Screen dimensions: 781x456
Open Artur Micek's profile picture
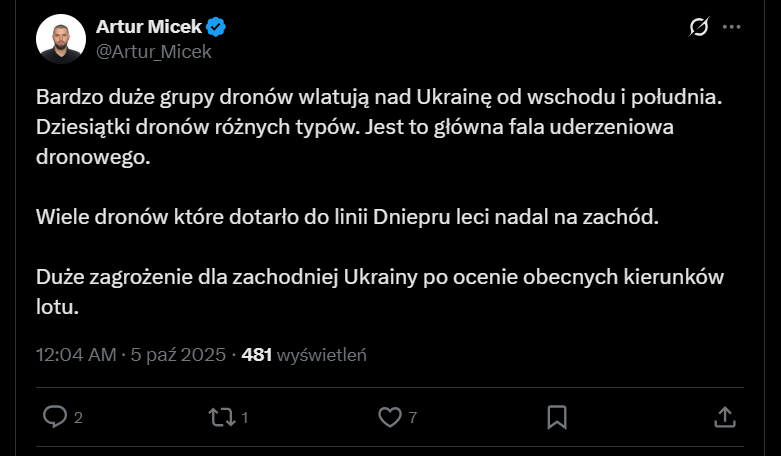60,40
